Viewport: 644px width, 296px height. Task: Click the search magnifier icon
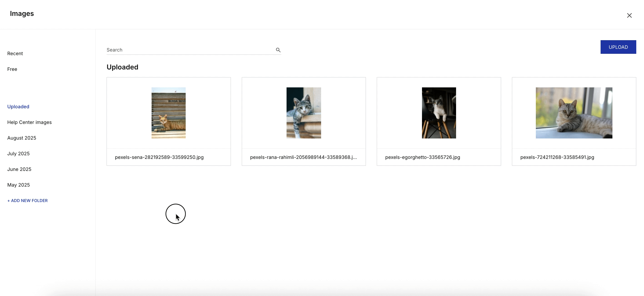(x=278, y=50)
